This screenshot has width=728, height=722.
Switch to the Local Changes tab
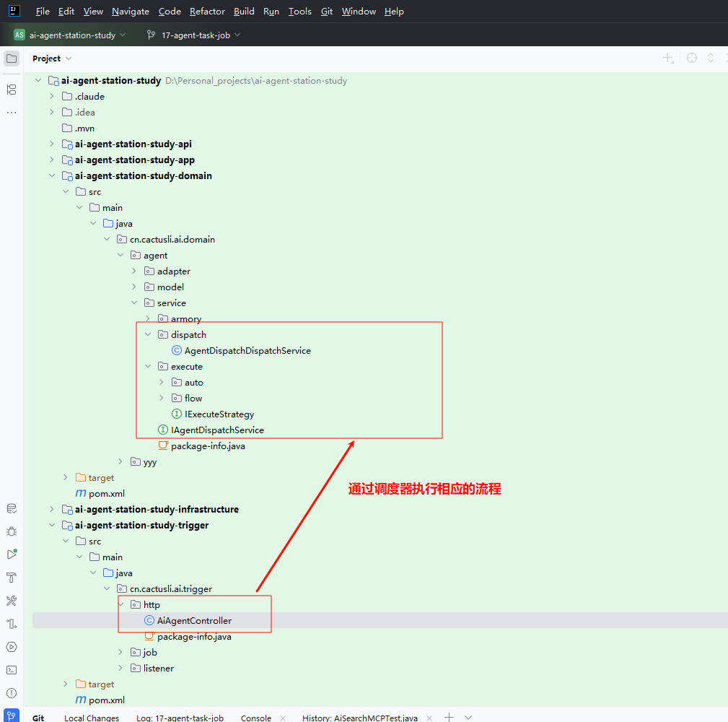[92, 718]
